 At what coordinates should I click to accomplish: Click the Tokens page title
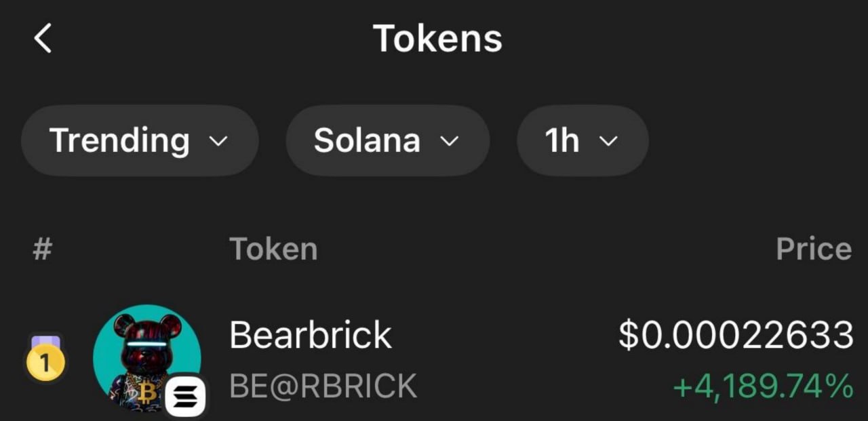437,38
